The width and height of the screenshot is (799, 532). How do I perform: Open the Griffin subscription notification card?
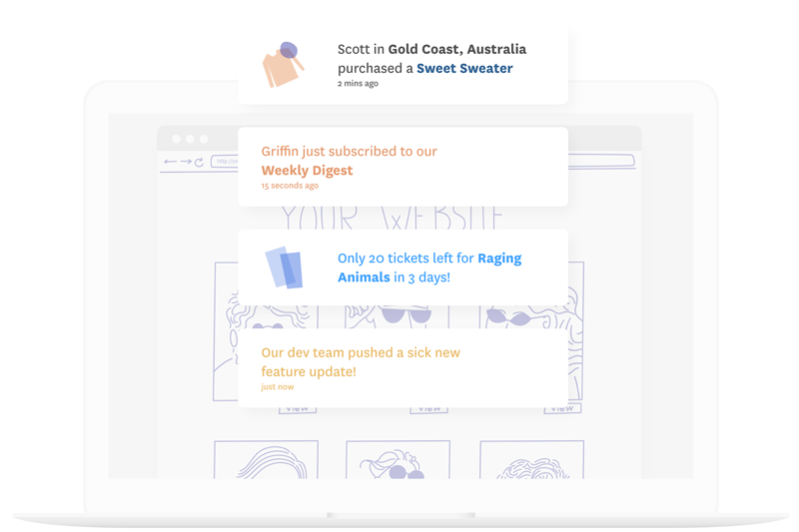(402, 167)
